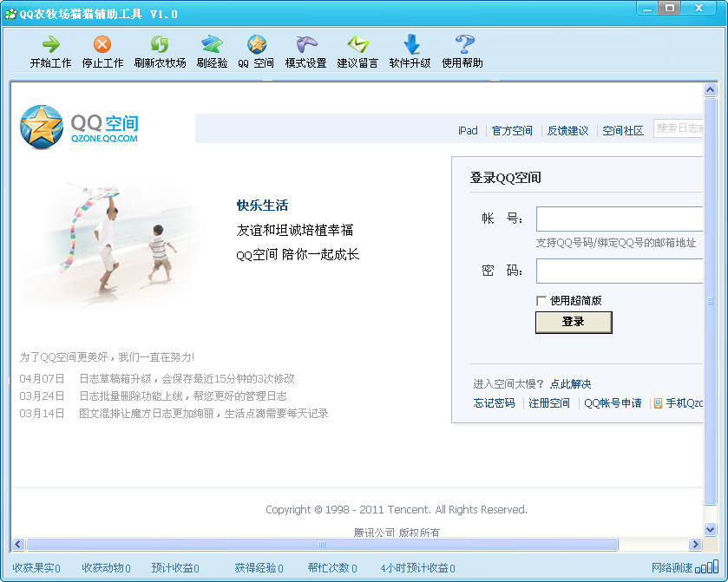
Task: Click the 忘记密码 link
Action: pos(494,402)
